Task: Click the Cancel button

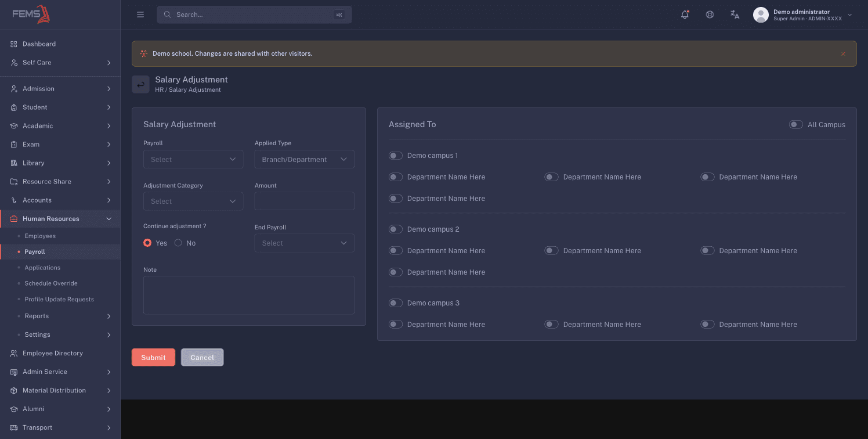Action: point(202,357)
